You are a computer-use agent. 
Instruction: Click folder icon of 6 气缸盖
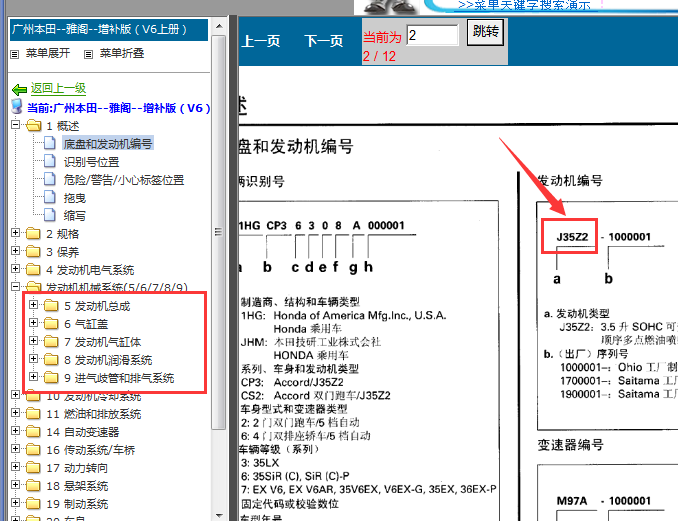[x=51, y=324]
